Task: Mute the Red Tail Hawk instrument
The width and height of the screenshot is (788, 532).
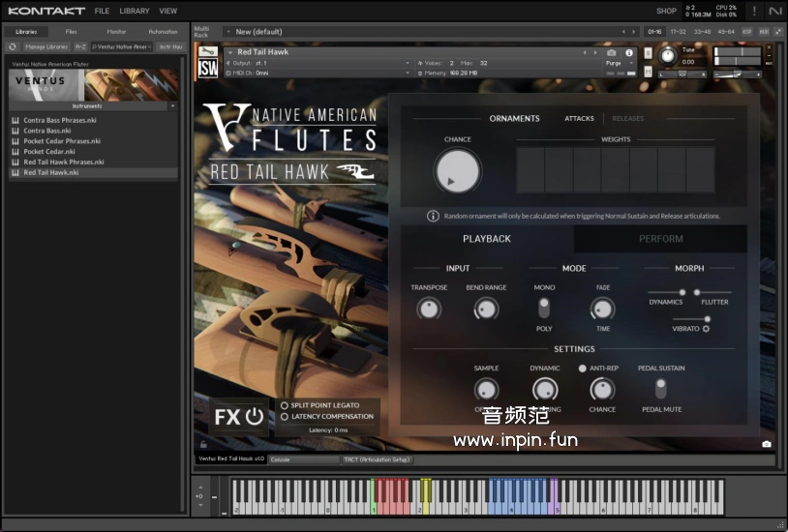Action: point(648,72)
